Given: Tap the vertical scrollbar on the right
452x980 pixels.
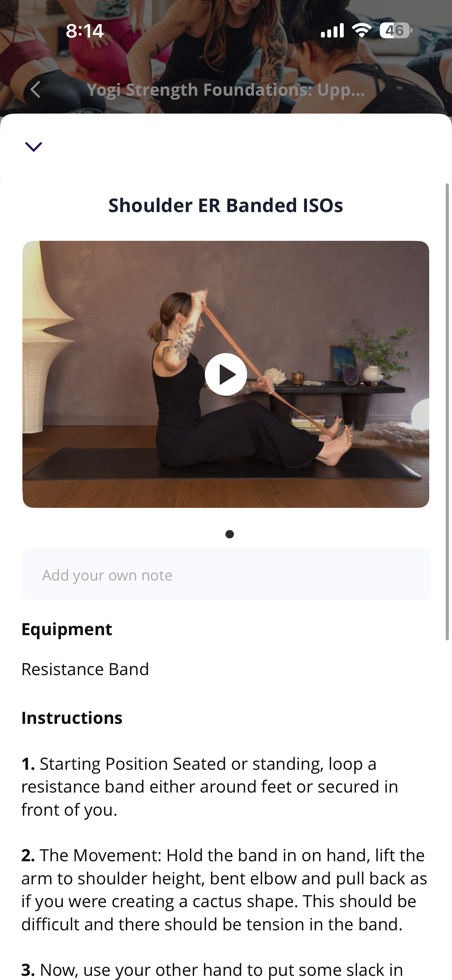Looking at the screenshot, I should click(x=447, y=411).
